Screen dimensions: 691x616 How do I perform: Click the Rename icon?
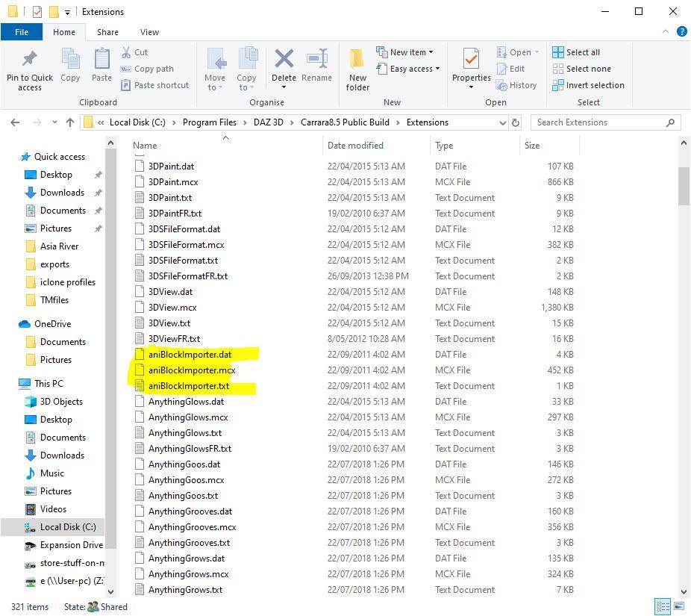pyautogui.click(x=317, y=58)
